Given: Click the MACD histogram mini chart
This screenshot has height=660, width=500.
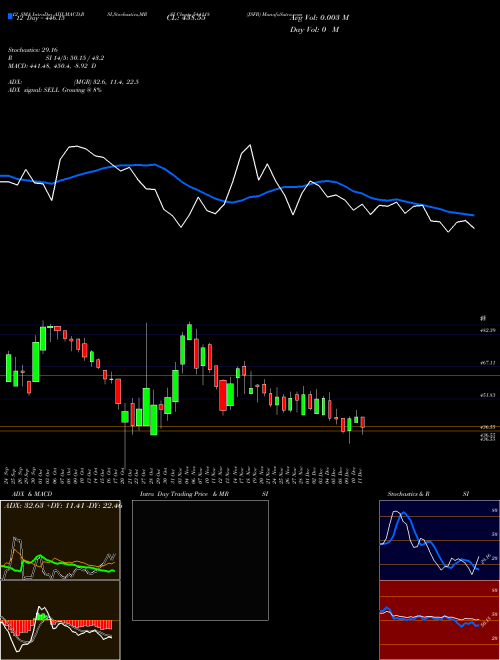Looking at the screenshot, I should 60,620.
